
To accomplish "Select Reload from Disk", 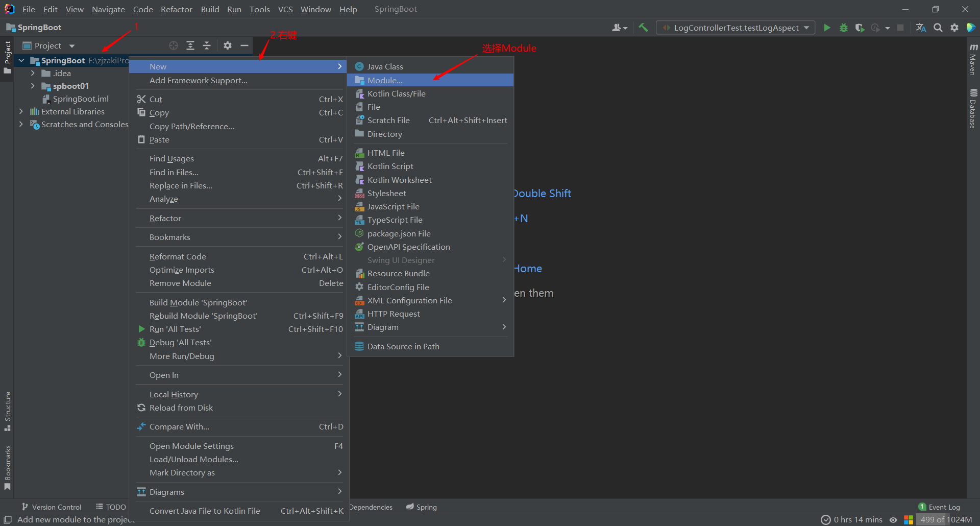I will click(239, 408).
